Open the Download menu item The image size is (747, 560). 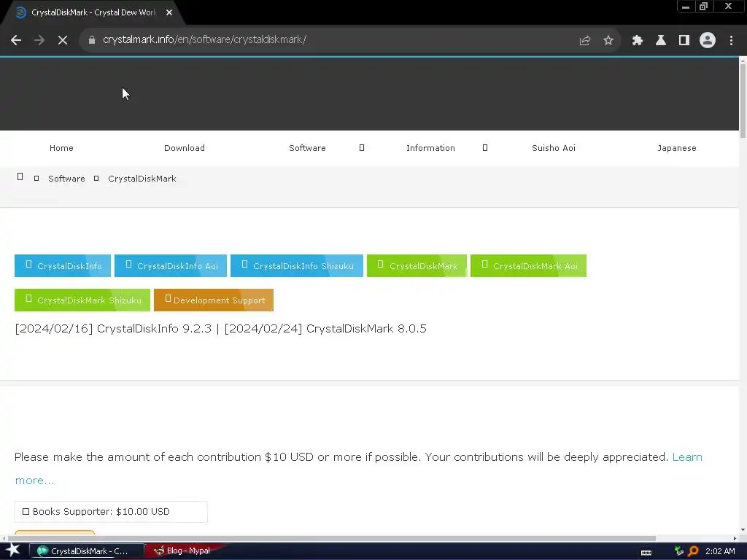pos(185,148)
